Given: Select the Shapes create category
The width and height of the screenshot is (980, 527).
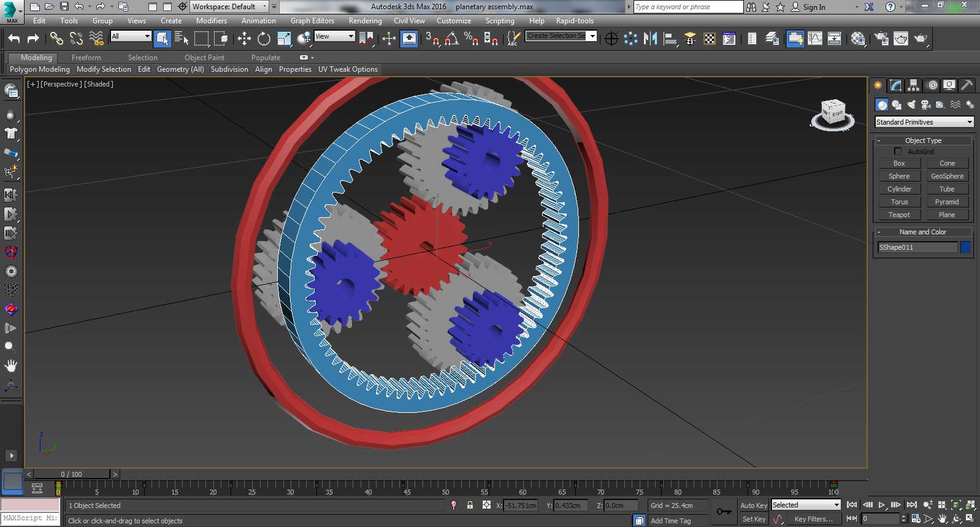Looking at the screenshot, I should click(x=897, y=105).
